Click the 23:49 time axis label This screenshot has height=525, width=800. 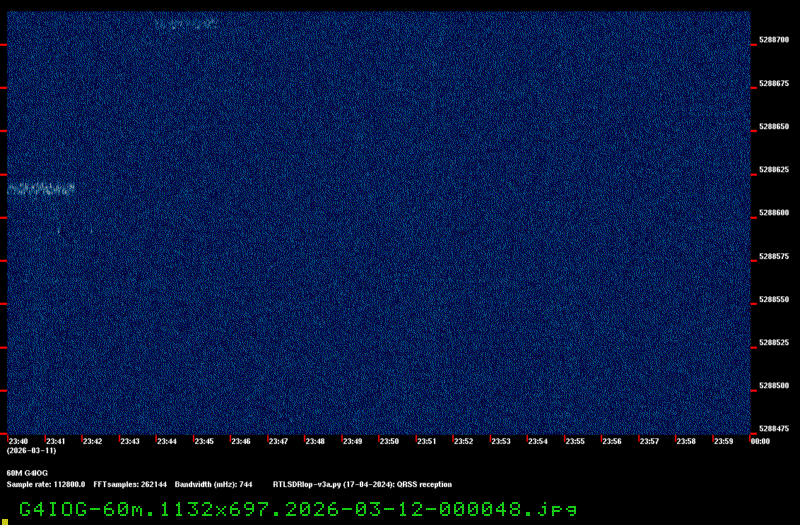click(352, 441)
